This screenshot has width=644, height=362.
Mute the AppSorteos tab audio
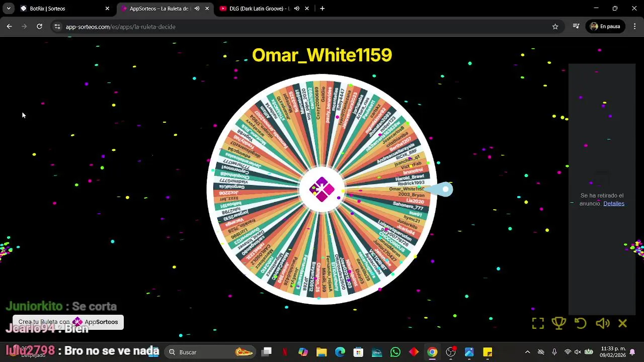tap(197, 9)
